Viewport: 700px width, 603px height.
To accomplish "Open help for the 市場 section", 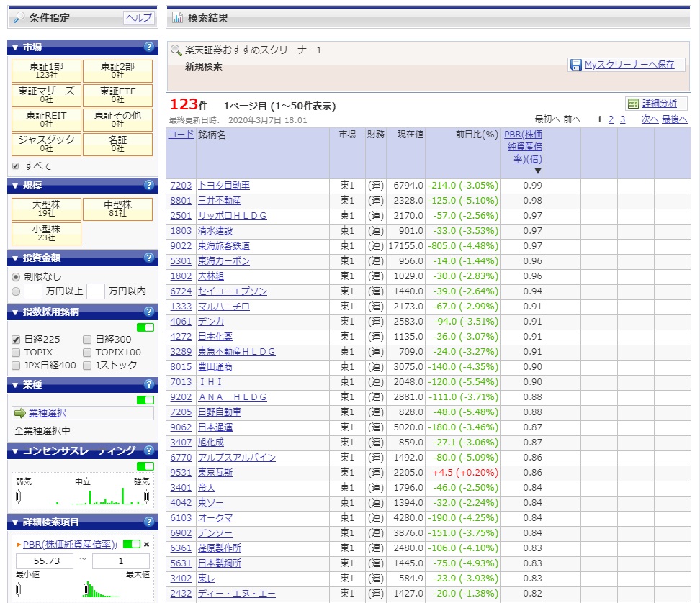I will 149,47.
